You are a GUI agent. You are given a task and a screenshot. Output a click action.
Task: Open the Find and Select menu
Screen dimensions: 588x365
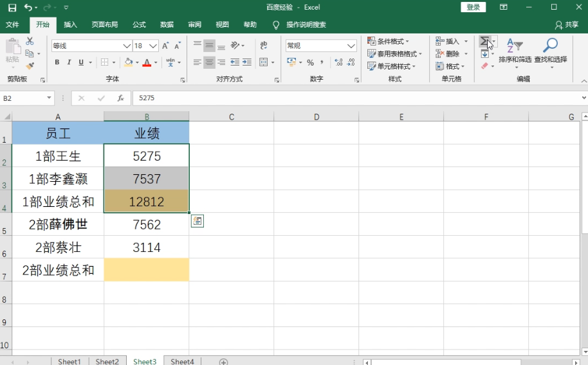(x=551, y=53)
